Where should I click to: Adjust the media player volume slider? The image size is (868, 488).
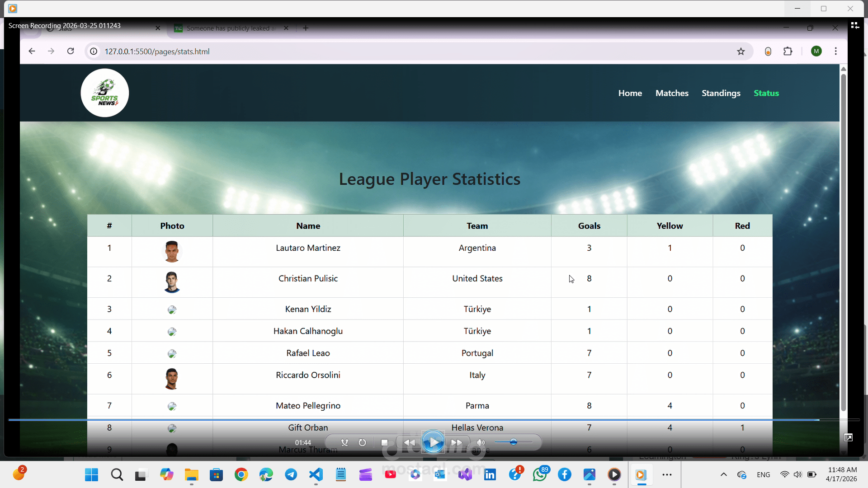click(513, 442)
